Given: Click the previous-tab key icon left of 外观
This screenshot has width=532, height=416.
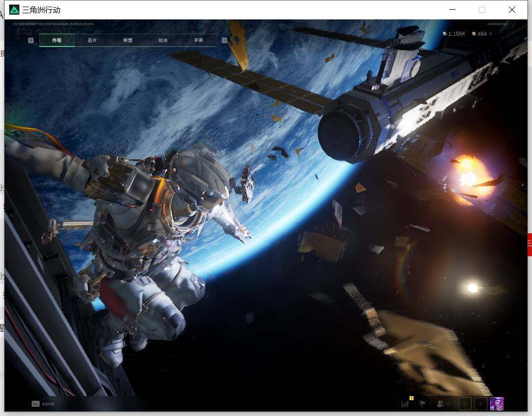Looking at the screenshot, I should (31, 40).
